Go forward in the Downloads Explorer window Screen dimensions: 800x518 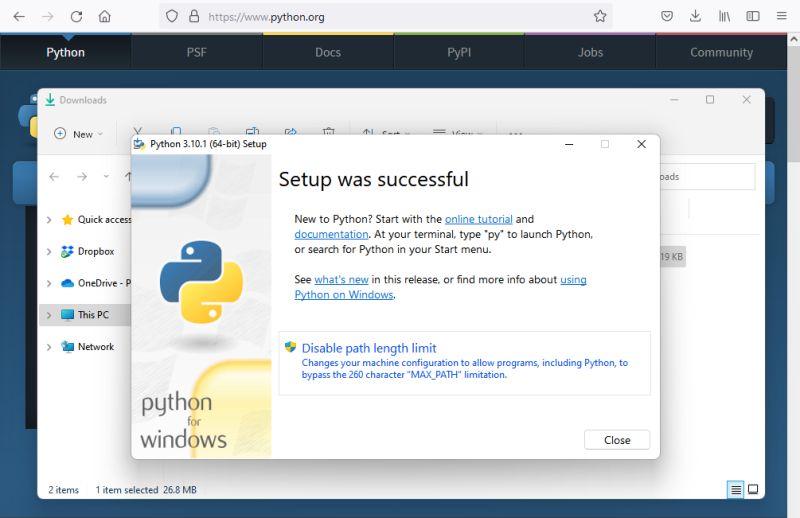82,177
